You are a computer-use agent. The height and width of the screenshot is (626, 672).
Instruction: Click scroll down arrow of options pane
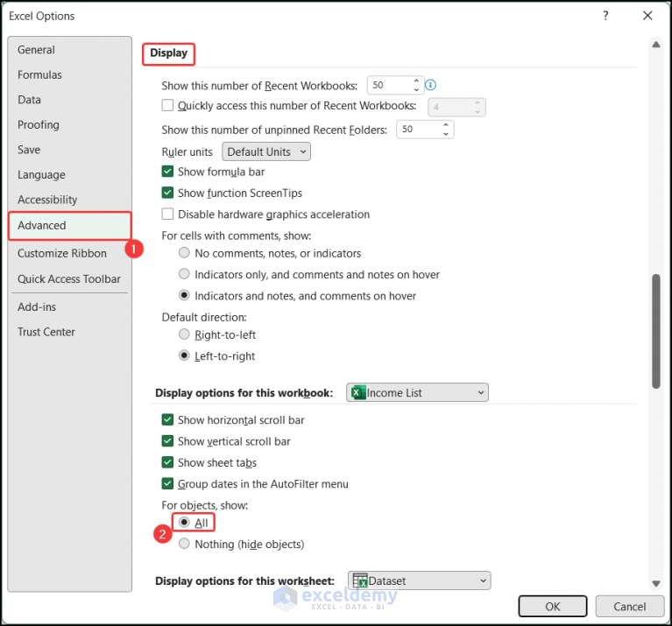[655, 583]
